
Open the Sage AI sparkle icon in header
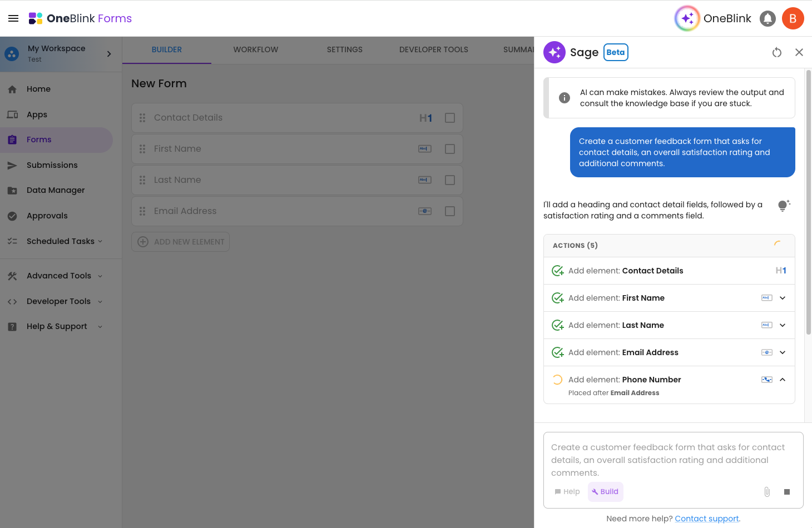(687, 18)
